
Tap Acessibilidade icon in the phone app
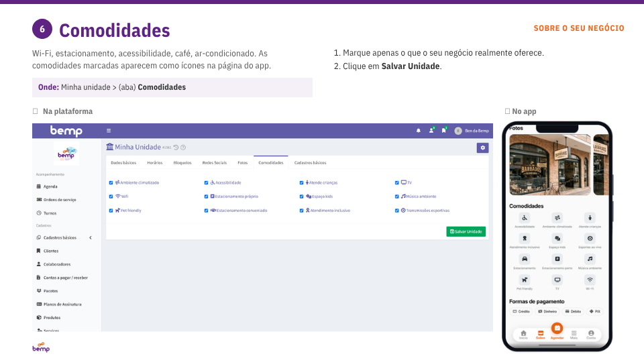point(525,218)
